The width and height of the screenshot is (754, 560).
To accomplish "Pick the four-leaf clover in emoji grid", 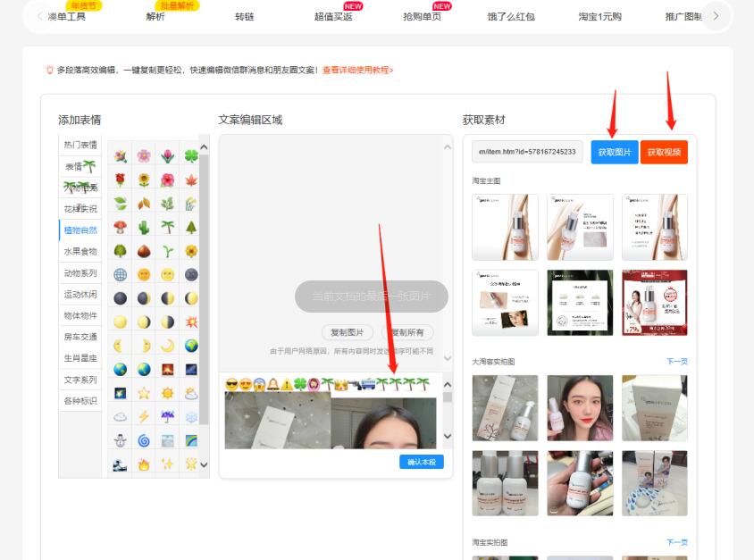I will click(x=191, y=155).
